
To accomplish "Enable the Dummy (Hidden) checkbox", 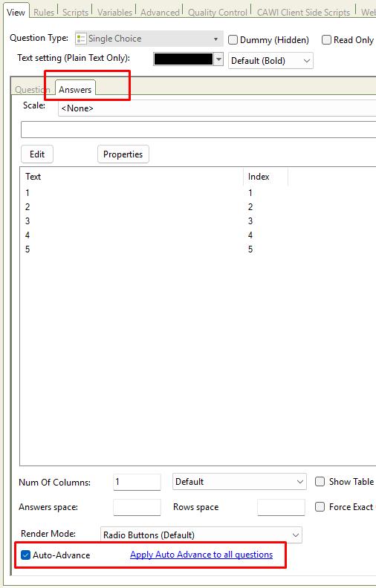I will coord(233,40).
